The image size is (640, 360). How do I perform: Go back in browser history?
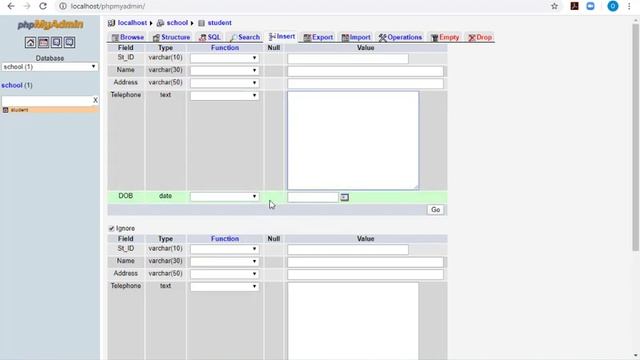coord(11,6)
